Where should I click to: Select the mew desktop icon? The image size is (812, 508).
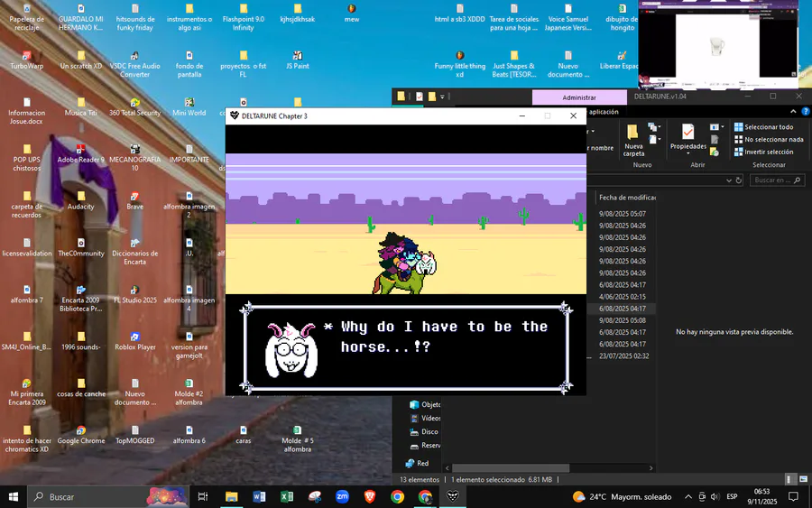coord(352,13)
